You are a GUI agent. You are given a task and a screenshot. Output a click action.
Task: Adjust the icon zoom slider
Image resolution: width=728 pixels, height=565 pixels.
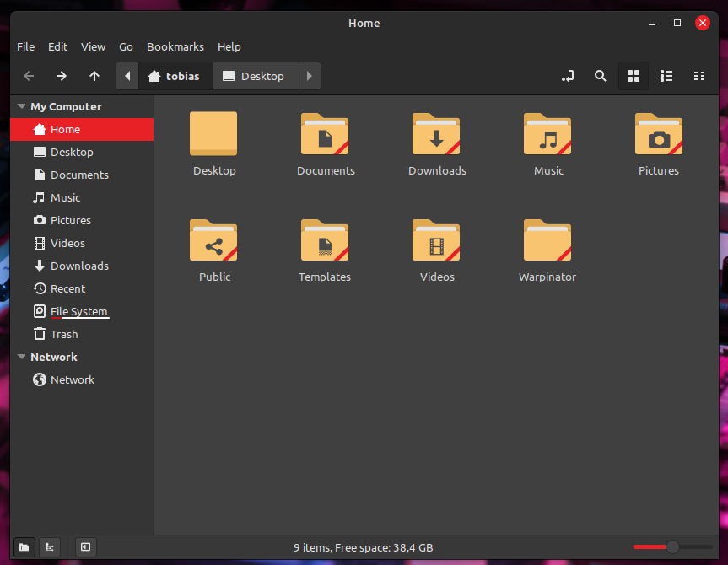[x=672, y=547]
